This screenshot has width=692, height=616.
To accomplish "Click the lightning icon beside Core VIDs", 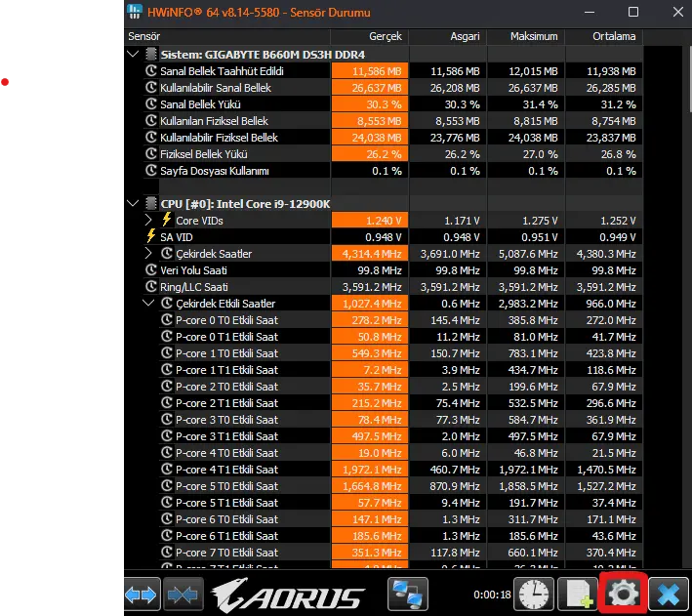I will click(166, 220).
